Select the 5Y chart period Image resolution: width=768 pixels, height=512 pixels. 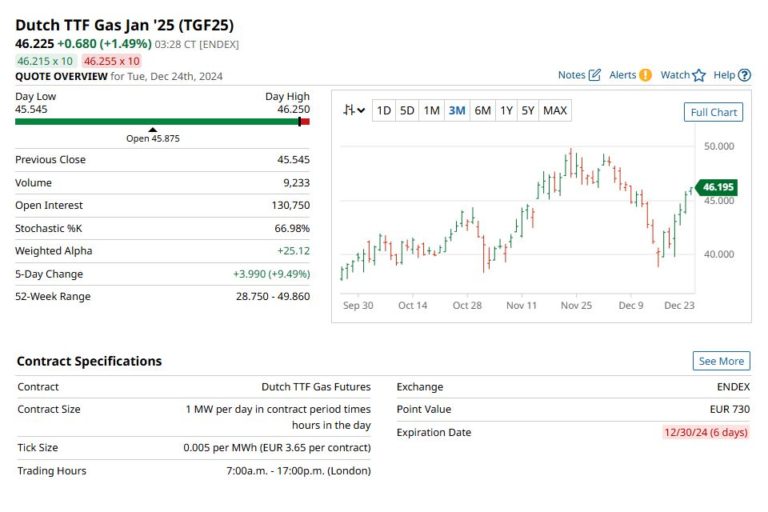527,111
